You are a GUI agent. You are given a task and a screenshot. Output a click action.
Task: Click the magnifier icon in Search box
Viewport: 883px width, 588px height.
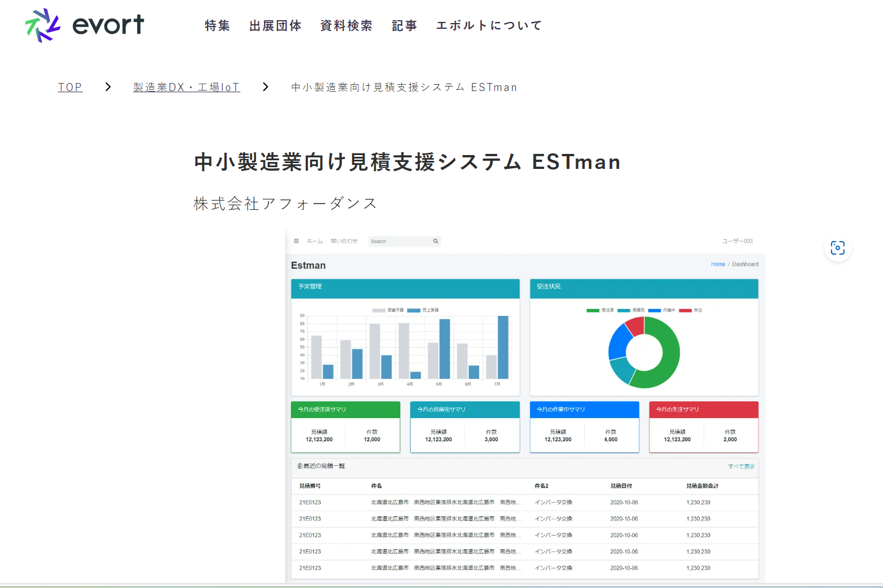pyautogui.click(x=435, y=242)
